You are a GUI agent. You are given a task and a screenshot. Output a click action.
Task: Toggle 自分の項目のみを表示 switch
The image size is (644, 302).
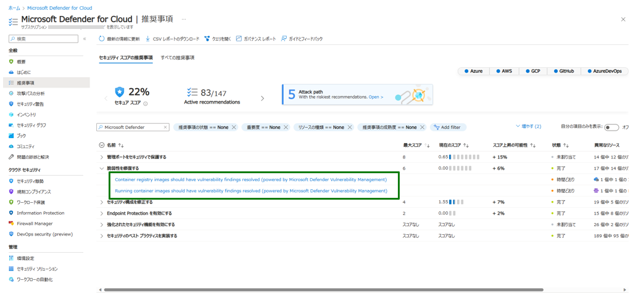pos(611,127)
